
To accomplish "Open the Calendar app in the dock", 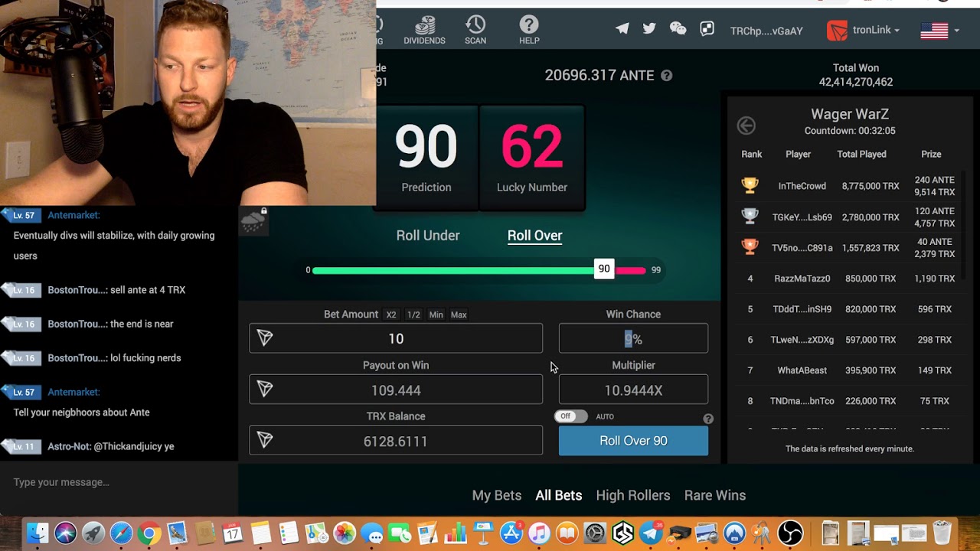I will pos(233,533).
